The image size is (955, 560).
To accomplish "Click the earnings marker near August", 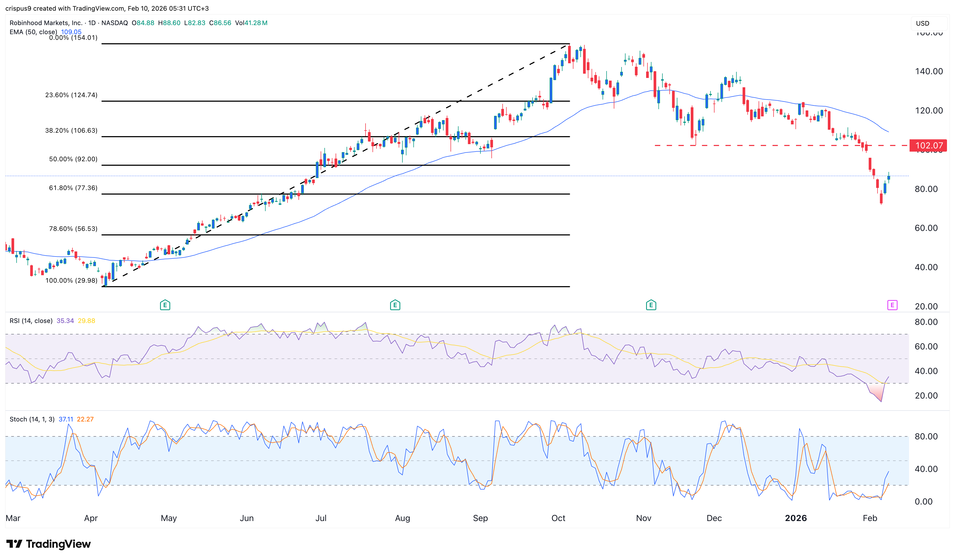I will 395,305.
